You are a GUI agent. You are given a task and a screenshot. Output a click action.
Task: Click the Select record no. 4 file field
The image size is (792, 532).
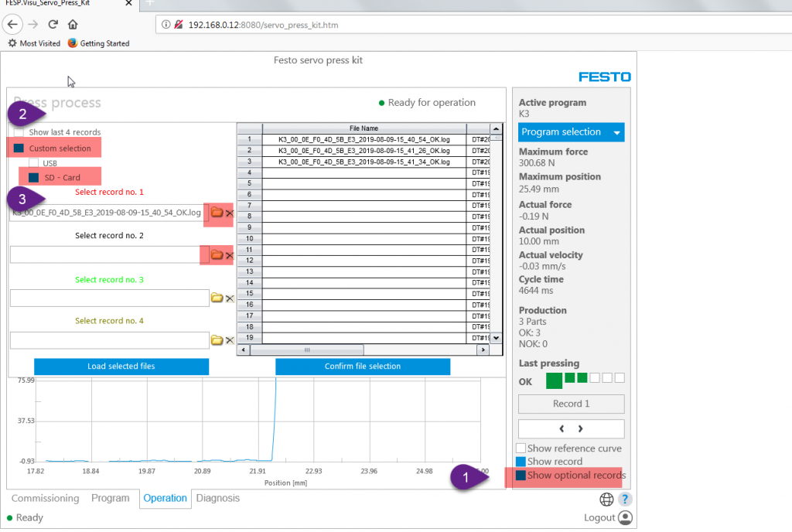(x=110, y=340)
